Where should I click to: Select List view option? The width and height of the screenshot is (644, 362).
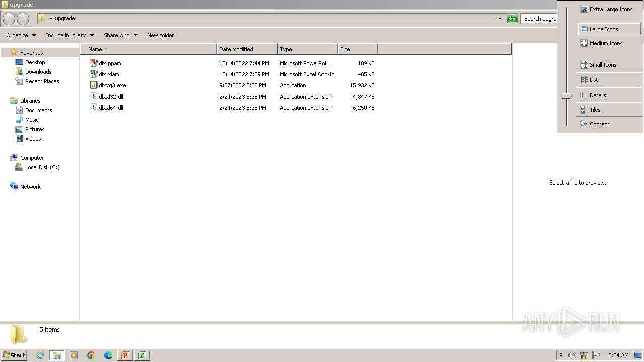[609, 80]
